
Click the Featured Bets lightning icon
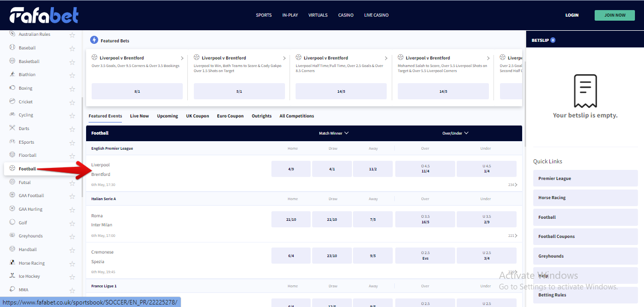(x=94, y=40)
